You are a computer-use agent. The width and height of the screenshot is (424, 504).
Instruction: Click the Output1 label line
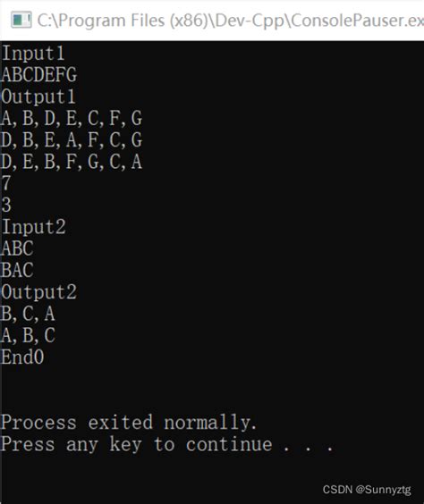click(38, 97)
